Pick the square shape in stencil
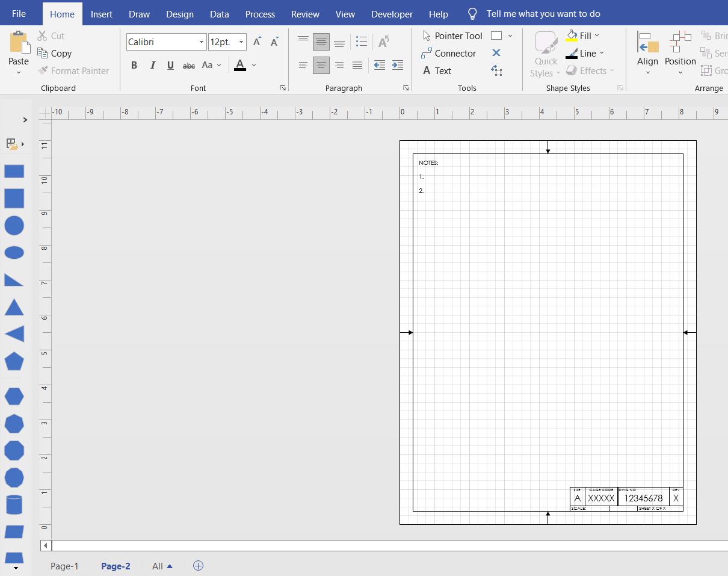The height and width of the screenshot is (576, 728). 14,198
